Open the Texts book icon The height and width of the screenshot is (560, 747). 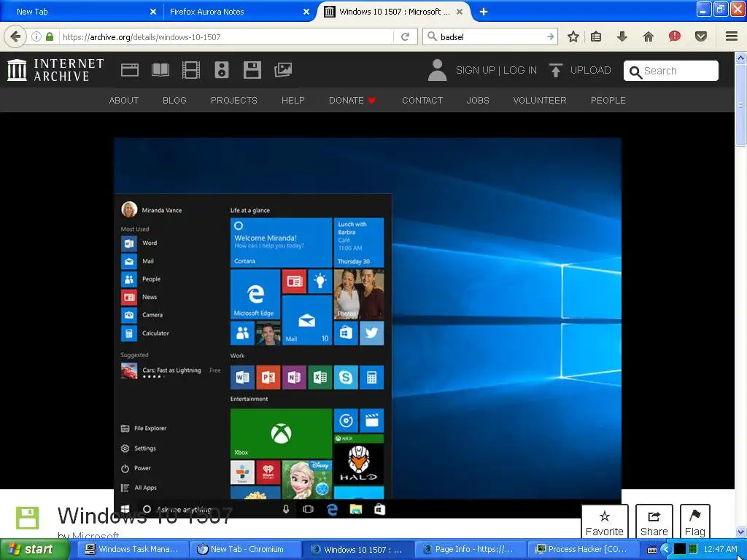click(160, 70)
